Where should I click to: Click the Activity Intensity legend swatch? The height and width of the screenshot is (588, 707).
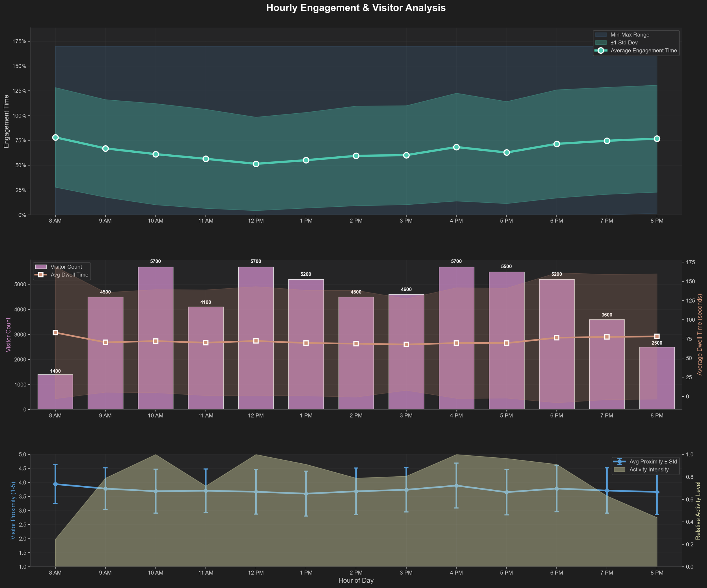[619, 470]
